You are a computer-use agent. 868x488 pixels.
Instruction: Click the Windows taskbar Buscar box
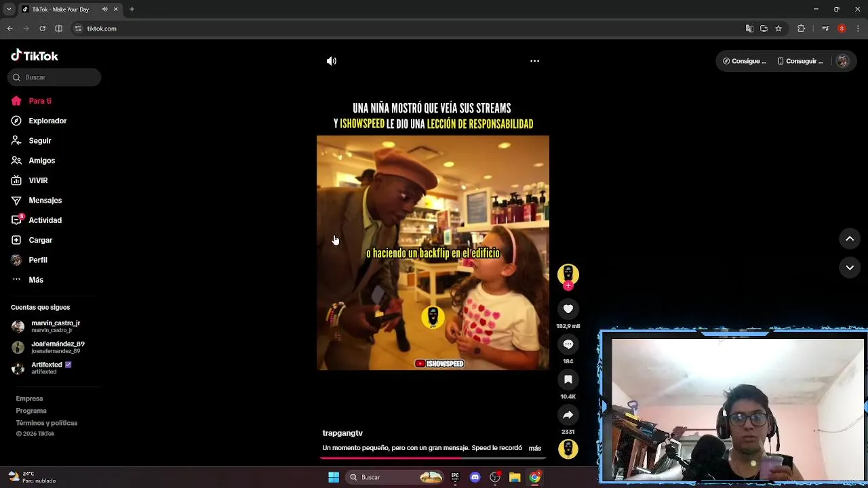click(x=396, y=477)
